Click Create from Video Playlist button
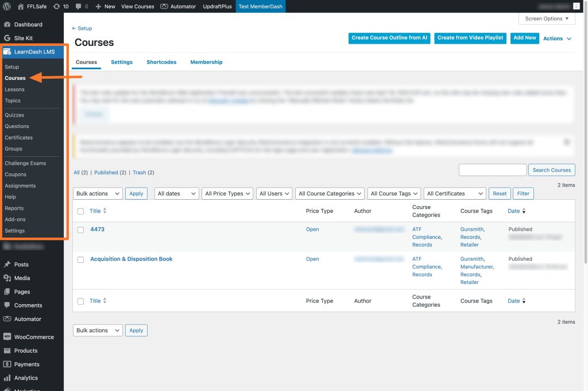588x391 pixels. pyautogui.click(x=470, y=38)
